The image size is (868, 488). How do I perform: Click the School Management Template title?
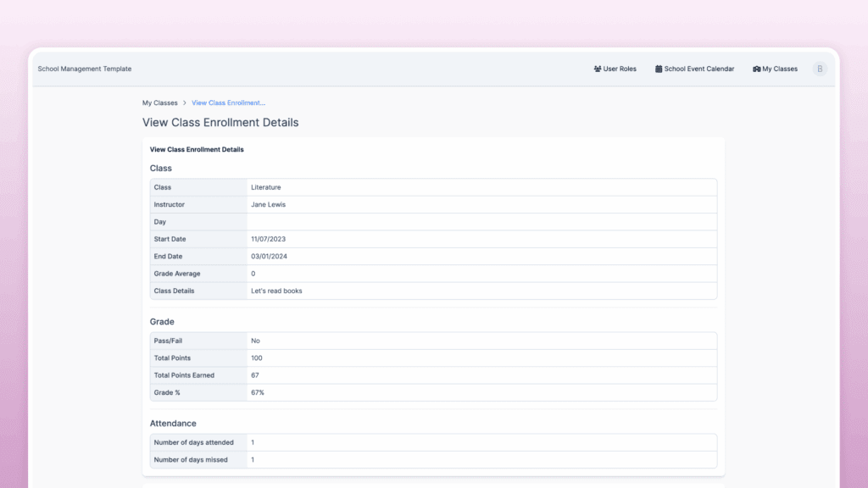(85, 69)
